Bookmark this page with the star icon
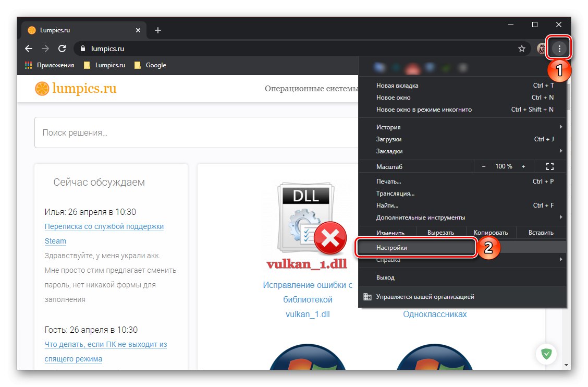The image size is (588, 387). click(x=522, y=49)
